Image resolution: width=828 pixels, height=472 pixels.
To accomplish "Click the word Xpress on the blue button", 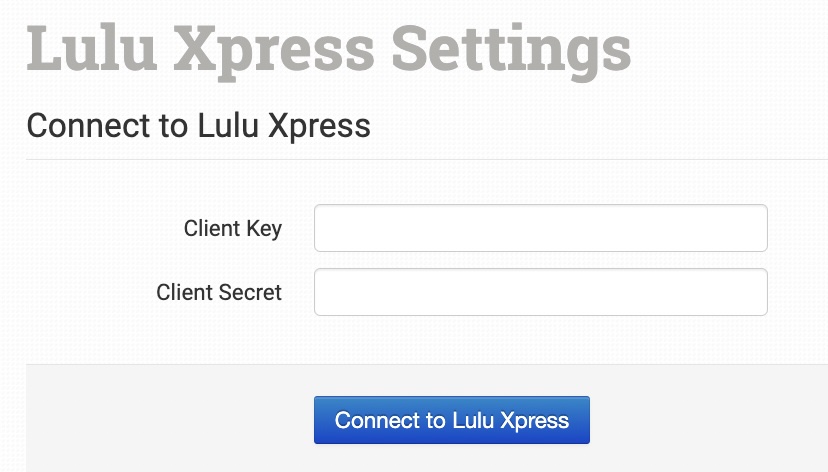I will tap(535, 420).
